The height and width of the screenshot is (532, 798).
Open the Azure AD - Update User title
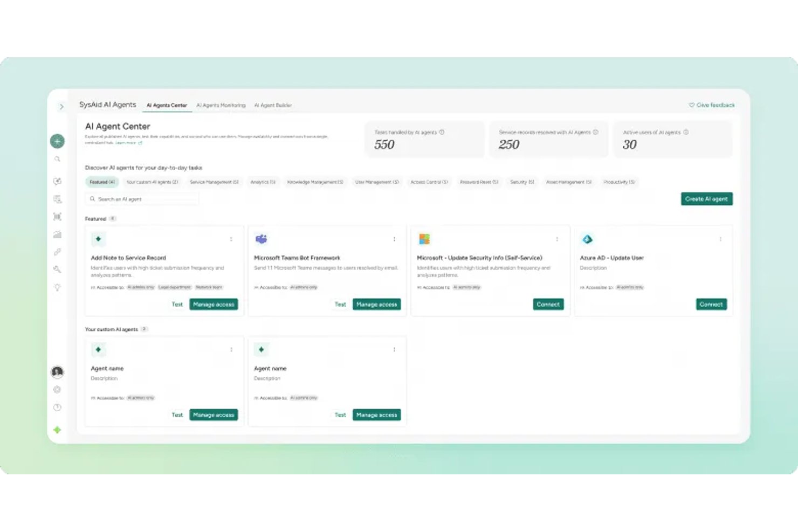tap(612, 258)
